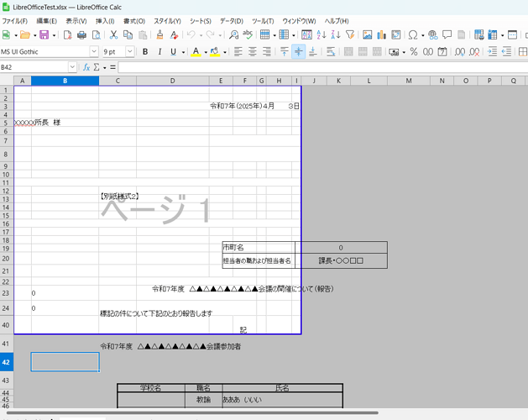The height and width of the screenshot is (420, 528).
Task: Open the 表示(V) menu
Action: click(x=76, y=21)
